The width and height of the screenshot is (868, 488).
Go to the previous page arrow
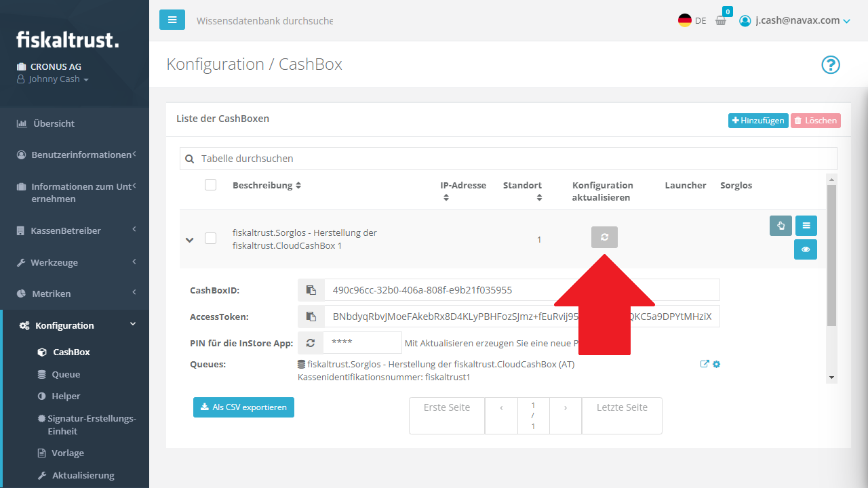501,415
